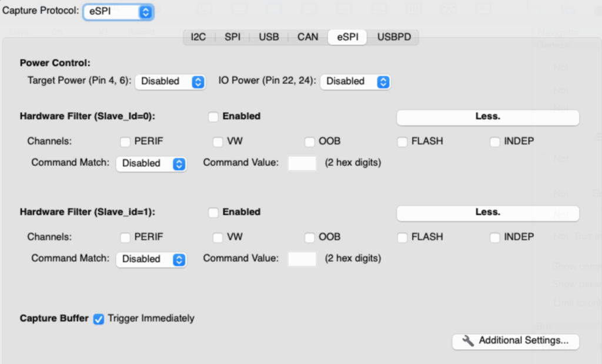
Task: Open the USBPD tab
Action: point(393,37)
